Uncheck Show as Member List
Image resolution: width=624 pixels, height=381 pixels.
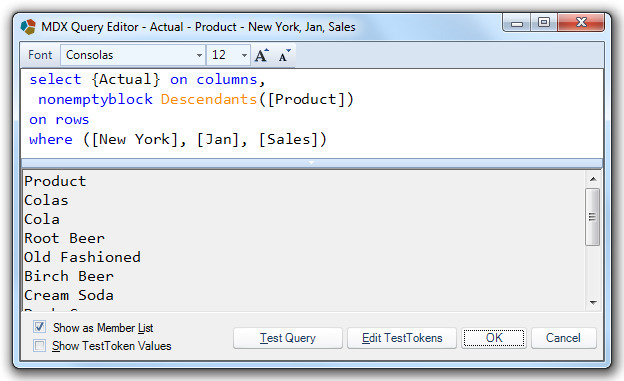[39, 327]
